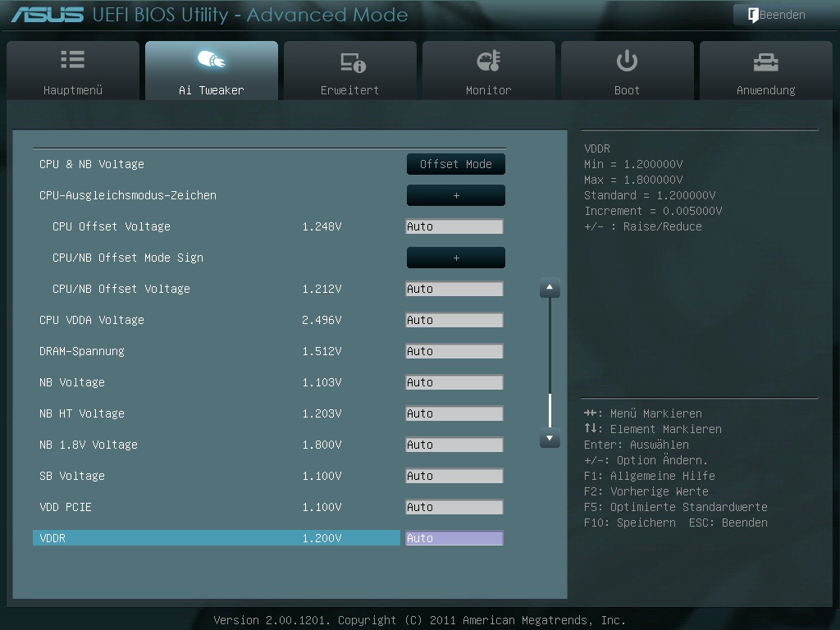Click the F1: Allgemeine Hilfe hint
Image resolution: width=840 pixels, height=630 pixels.
coord(650,475)
